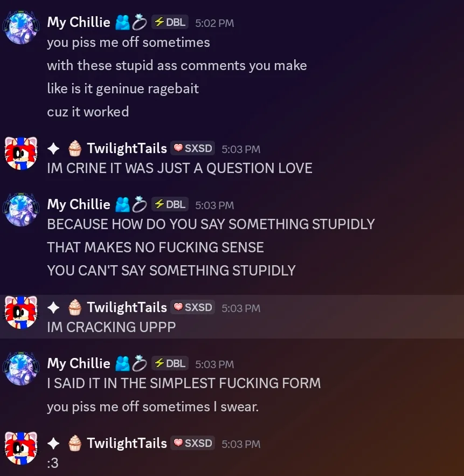Click the sparkle icon above the :3 message
The height and width of the screenshot is (476, 464).
pyautogui.click(x=53, y=444)
